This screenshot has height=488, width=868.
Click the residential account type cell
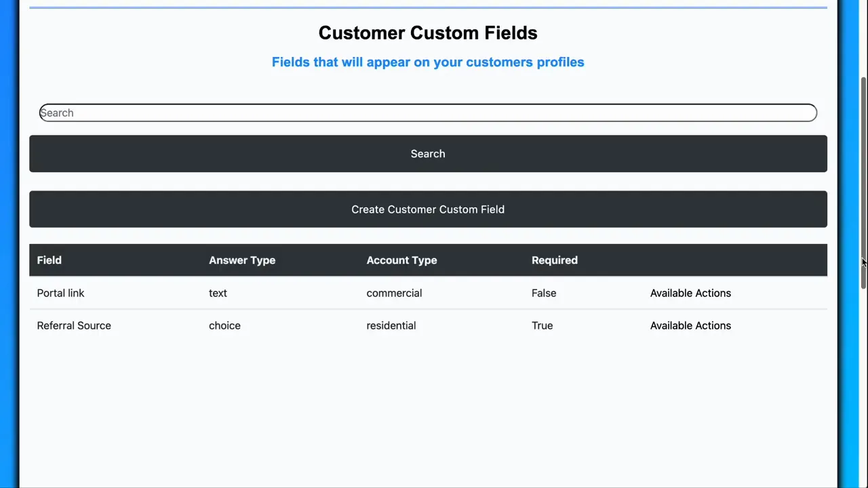[x=391, y=325]
